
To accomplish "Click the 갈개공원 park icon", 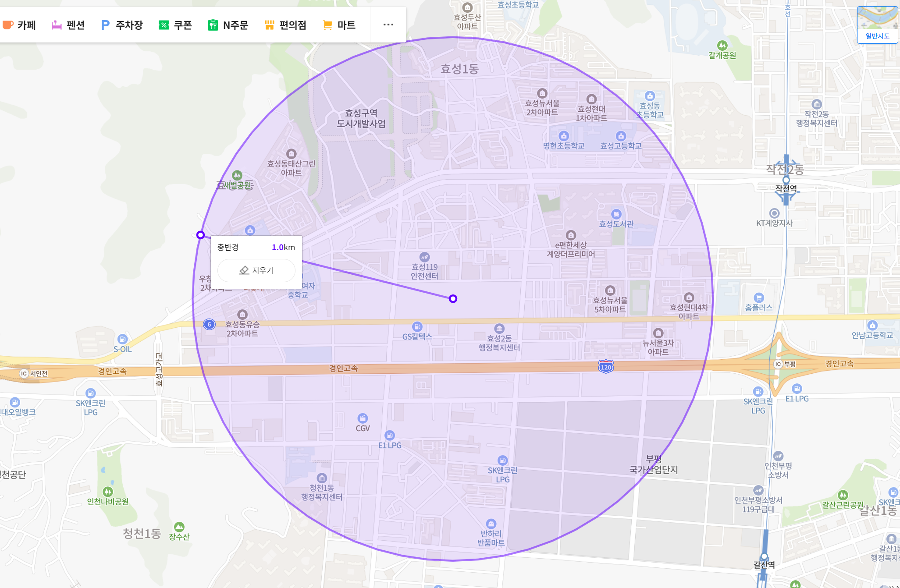I will click(x=722, y=46).
